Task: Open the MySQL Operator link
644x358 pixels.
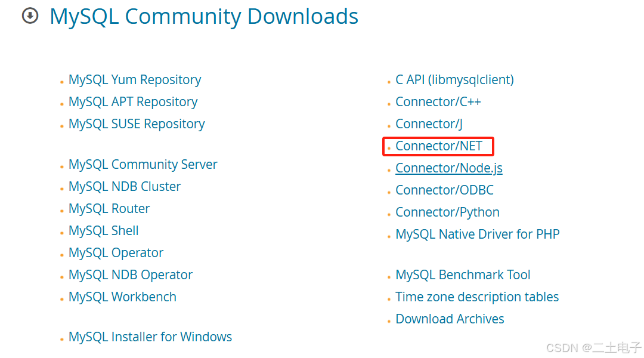Action: coord(116,253)
